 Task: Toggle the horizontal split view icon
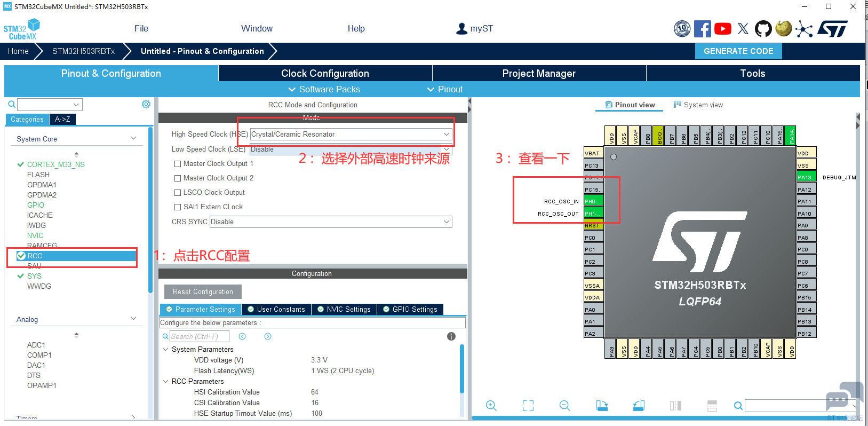[712, 406]
